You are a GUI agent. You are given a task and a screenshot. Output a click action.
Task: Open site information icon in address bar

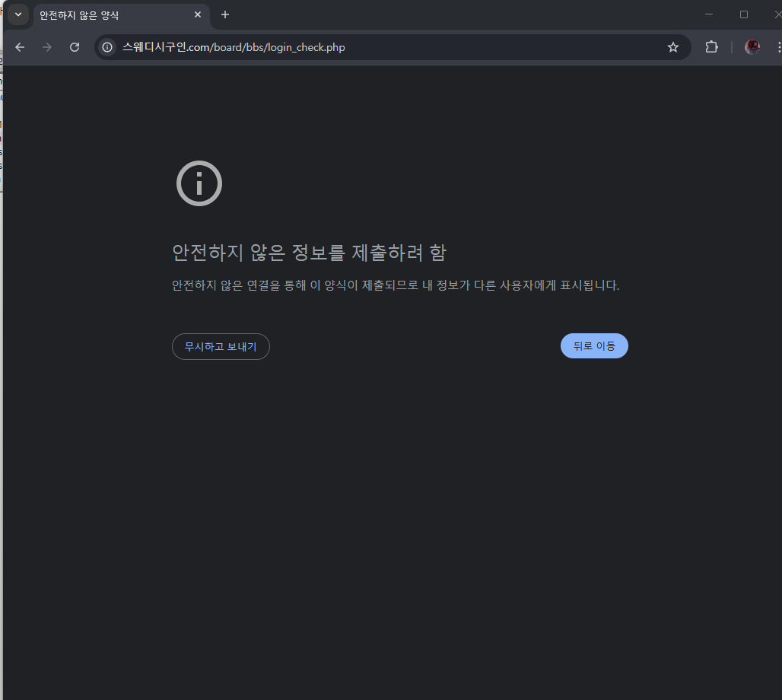click(x=108, y=47)
